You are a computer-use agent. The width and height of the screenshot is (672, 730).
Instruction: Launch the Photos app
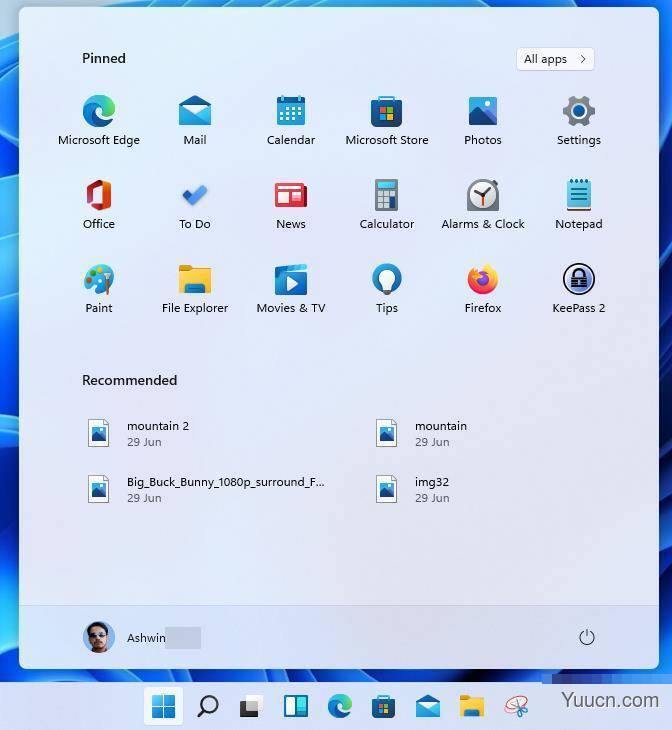coord(482,120)
